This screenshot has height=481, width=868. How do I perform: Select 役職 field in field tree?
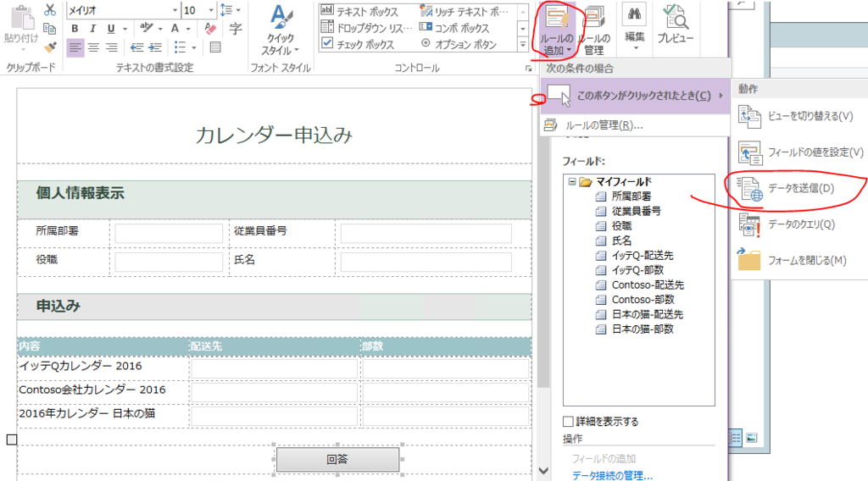pos(621,226)
